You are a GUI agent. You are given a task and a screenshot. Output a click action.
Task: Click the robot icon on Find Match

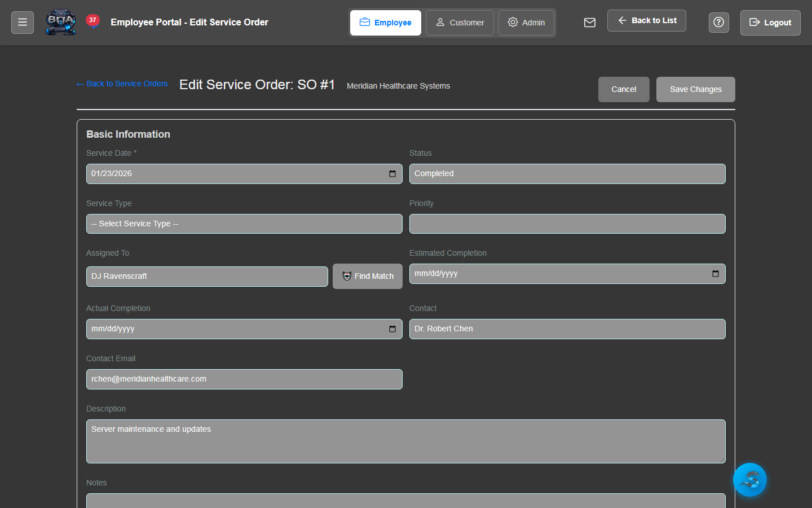(348, 276)
